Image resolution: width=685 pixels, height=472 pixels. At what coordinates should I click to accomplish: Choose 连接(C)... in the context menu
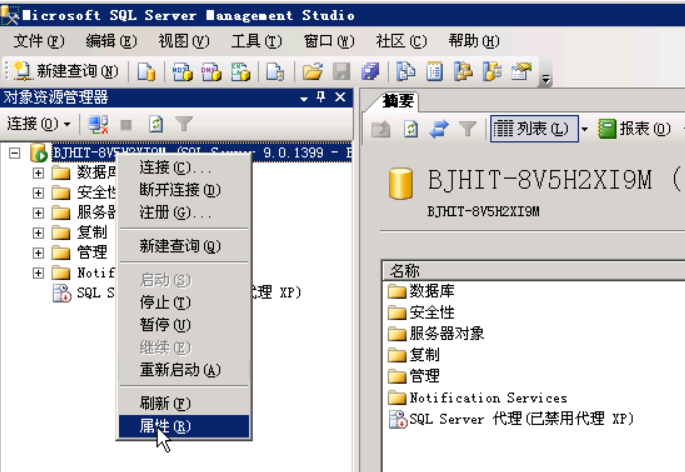(x=184, y=168)
